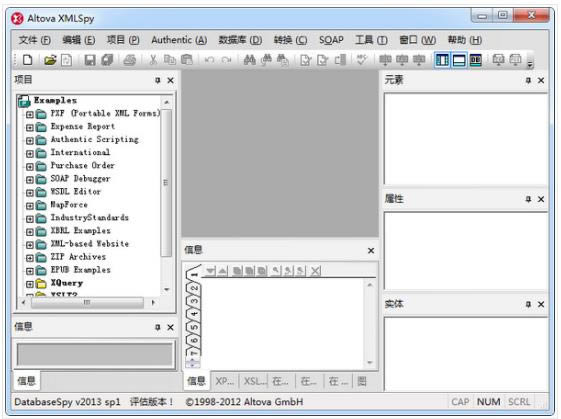The image size is (561, 419).
Task: Open the 数据库 (D) menu
Action: 240,40
